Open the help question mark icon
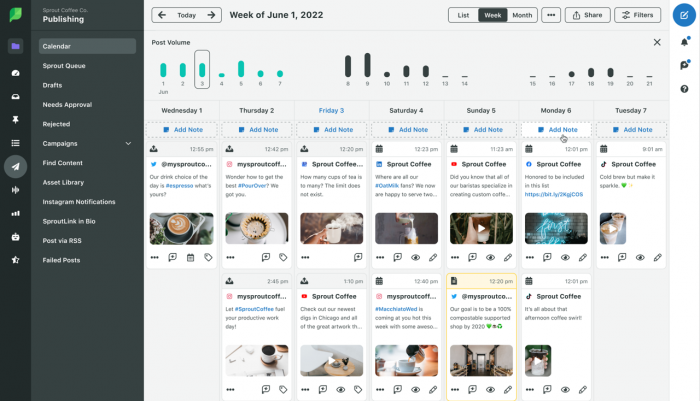Viewport: 700px width, 401px height. pyautogui.click(x=684, y=89)
